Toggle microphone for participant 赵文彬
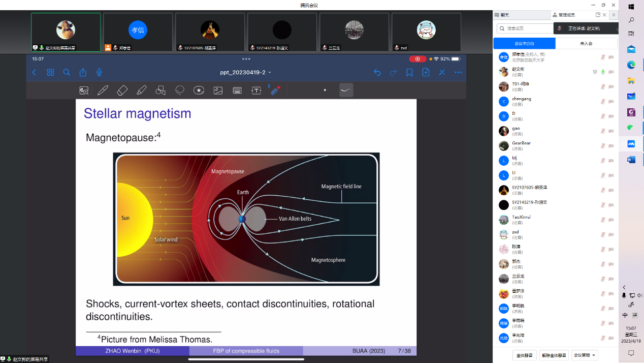The image size is (644, 363). pyautogui.click(x=603, y=72)
